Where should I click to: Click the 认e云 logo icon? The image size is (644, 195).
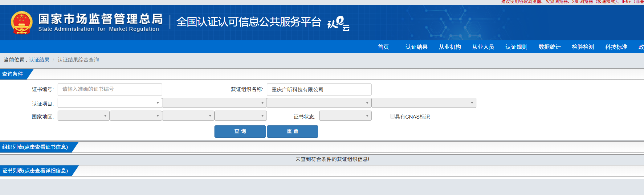click(338, 23)
